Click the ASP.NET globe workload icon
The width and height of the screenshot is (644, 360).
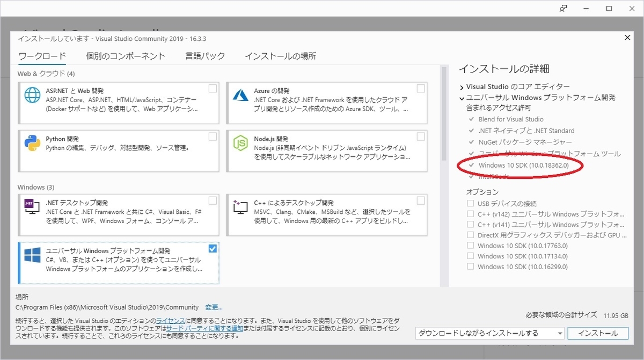tap(32, 96)
